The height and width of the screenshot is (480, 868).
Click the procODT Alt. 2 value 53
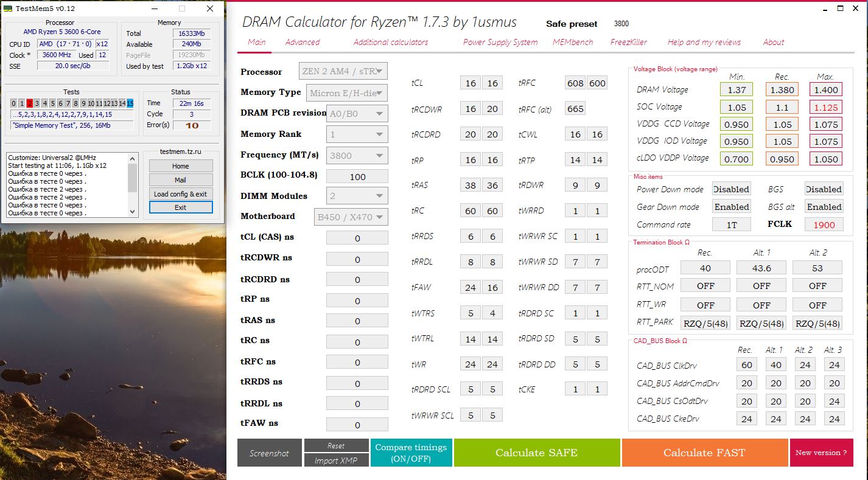(817, 268)
